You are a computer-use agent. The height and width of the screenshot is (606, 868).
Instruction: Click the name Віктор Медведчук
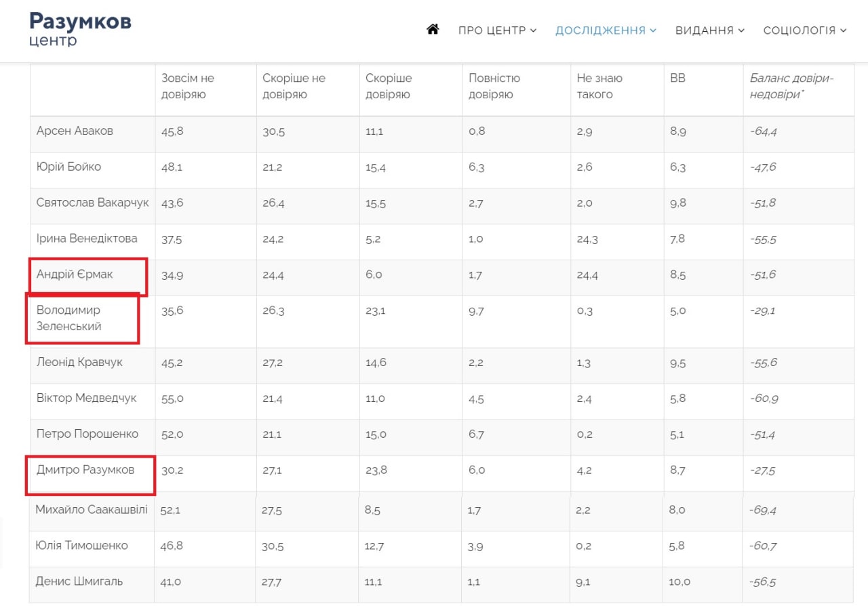[86, 398]
